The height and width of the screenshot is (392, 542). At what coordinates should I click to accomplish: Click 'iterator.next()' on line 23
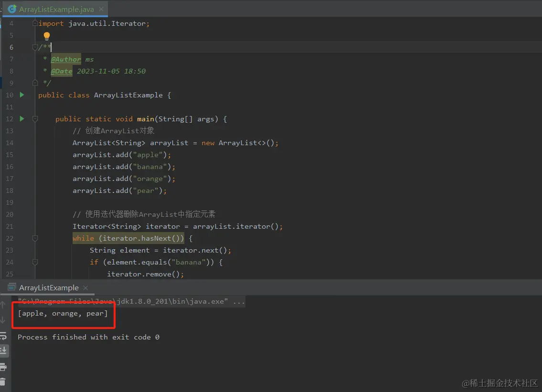195,250
